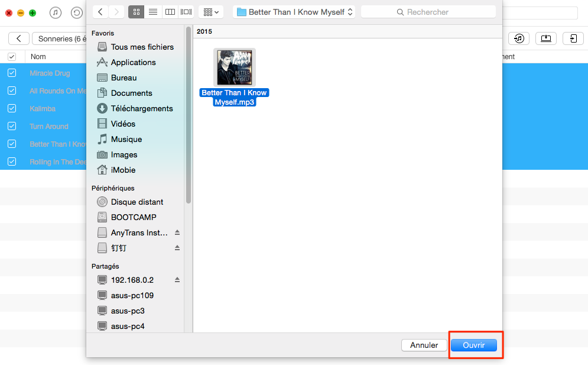Switch to icon view in file dialog

136,12
